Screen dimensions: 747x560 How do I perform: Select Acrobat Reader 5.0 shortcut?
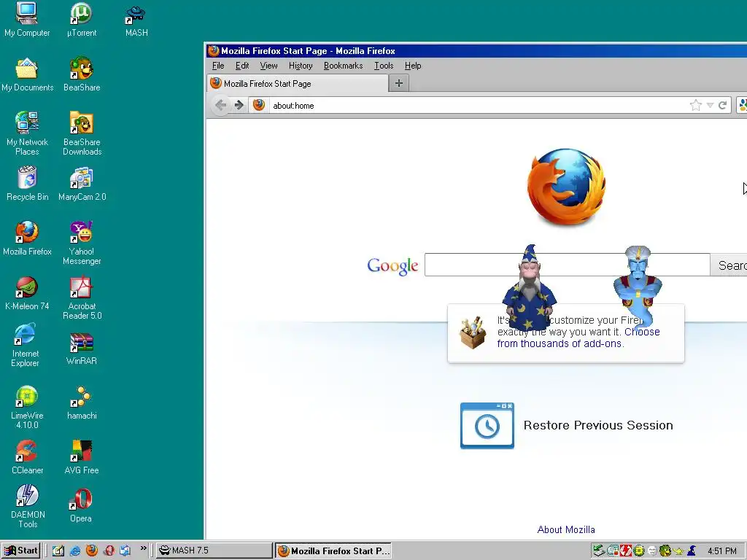[x=82, y=297]
